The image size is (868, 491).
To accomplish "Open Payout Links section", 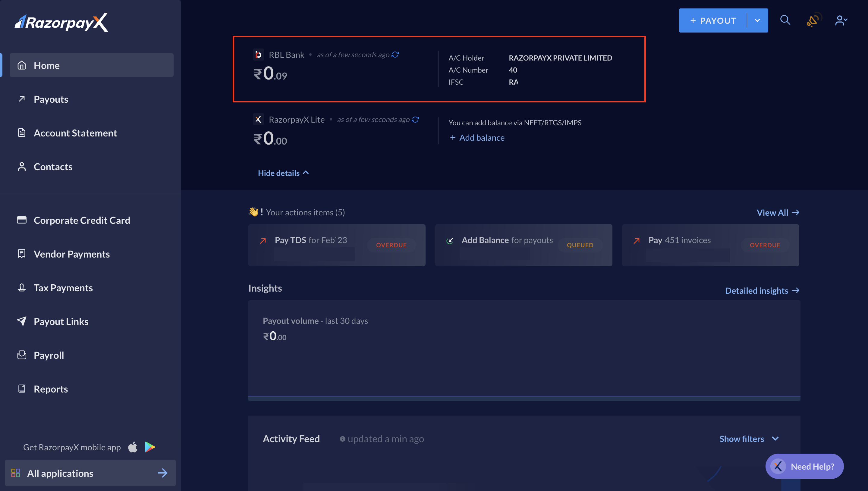I will click(x=61, y=322).
